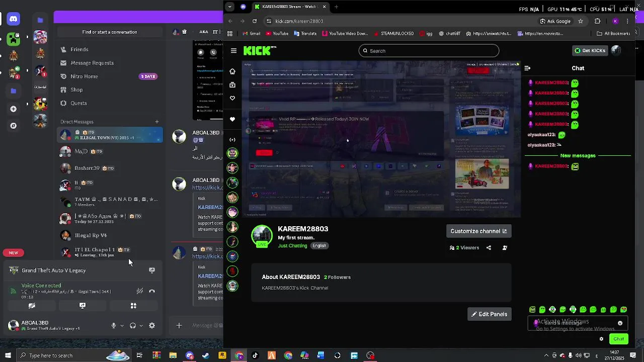Toggle Discord microphone mute
This screenshot has height=362, width=644.
click(x=114, y=325)
